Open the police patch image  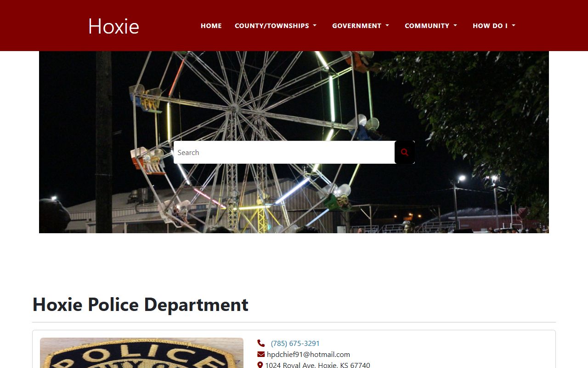point(141,353)
